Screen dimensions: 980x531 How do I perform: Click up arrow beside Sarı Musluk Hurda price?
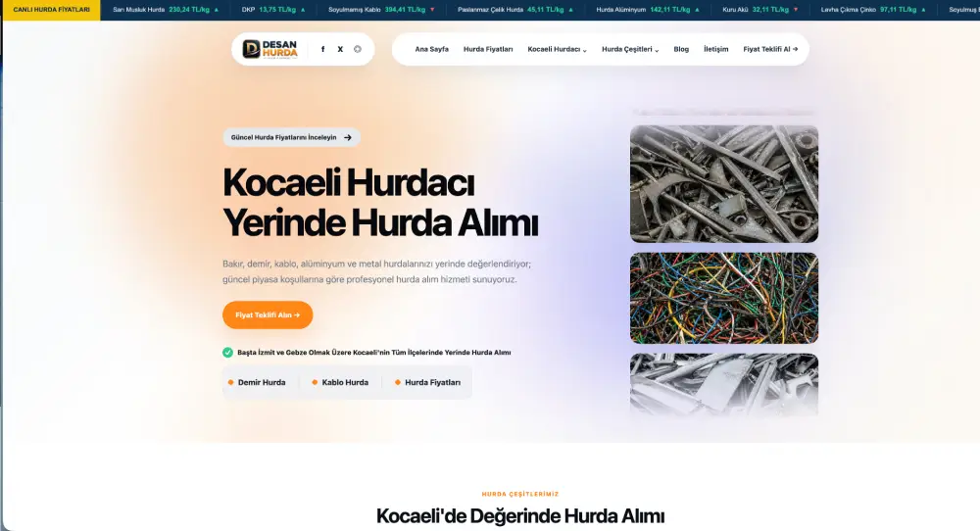217,10
